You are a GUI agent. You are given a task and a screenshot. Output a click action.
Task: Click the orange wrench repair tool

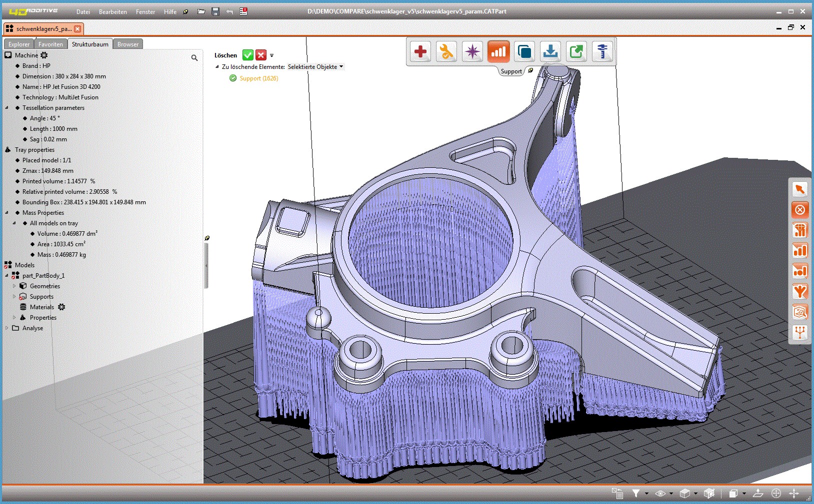click(x=446, y=51)
